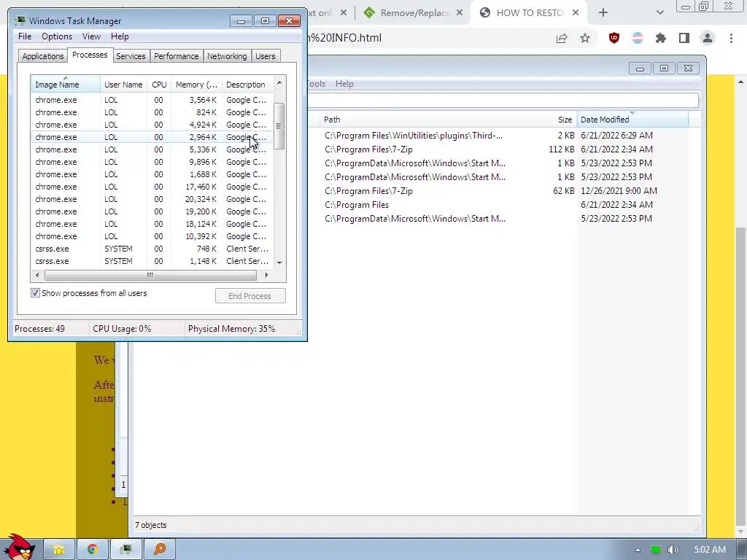Switch to the Performance tab

pos(176,56)
